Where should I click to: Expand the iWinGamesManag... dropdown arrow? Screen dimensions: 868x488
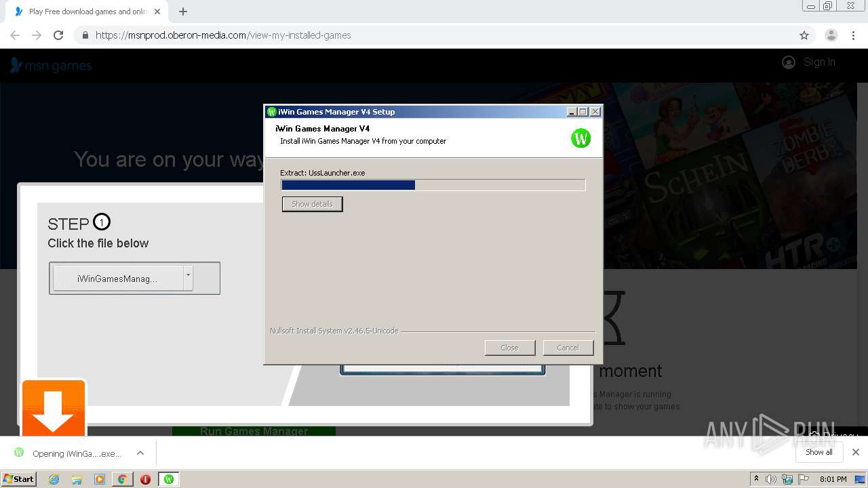tap(189, 278)
